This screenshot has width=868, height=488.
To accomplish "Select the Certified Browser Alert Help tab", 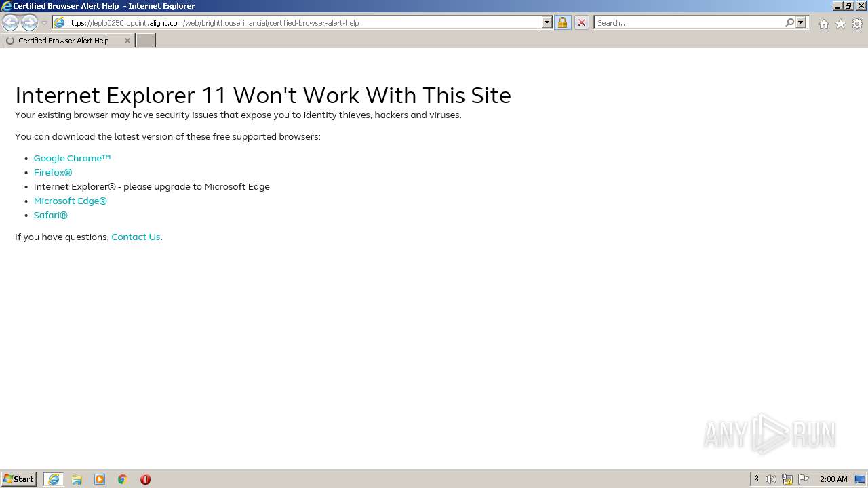I will point(67,41).
